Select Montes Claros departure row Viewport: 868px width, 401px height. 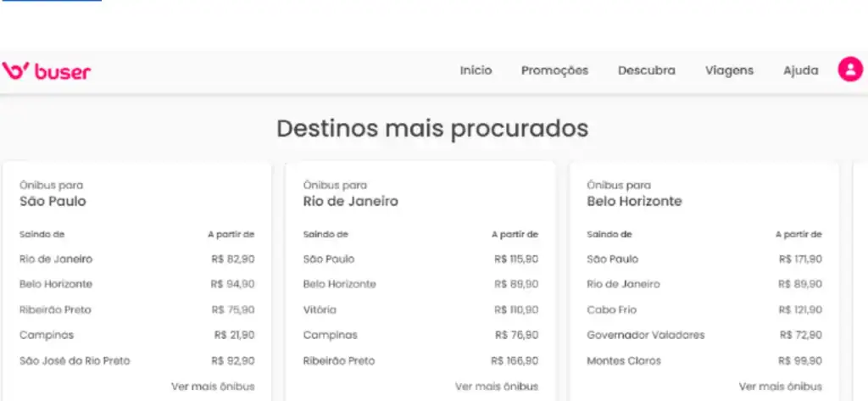[623, 361]
